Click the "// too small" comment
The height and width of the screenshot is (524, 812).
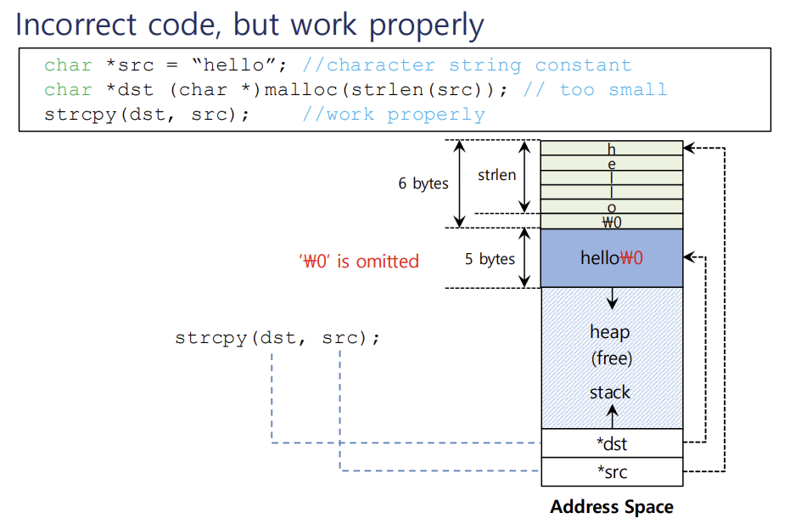click(595, 90)
